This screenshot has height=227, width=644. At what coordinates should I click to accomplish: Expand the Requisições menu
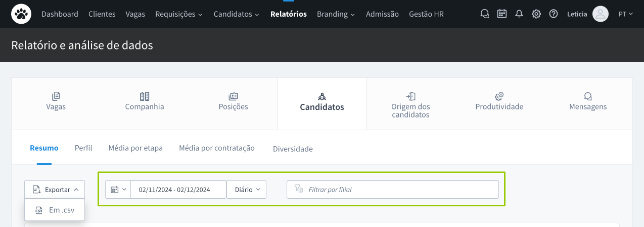pos(179,14)
